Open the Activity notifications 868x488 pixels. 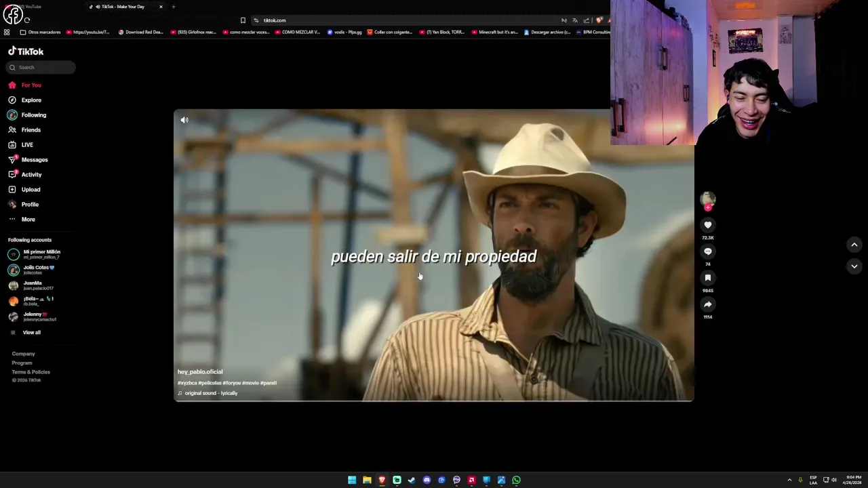coord(25,175)
